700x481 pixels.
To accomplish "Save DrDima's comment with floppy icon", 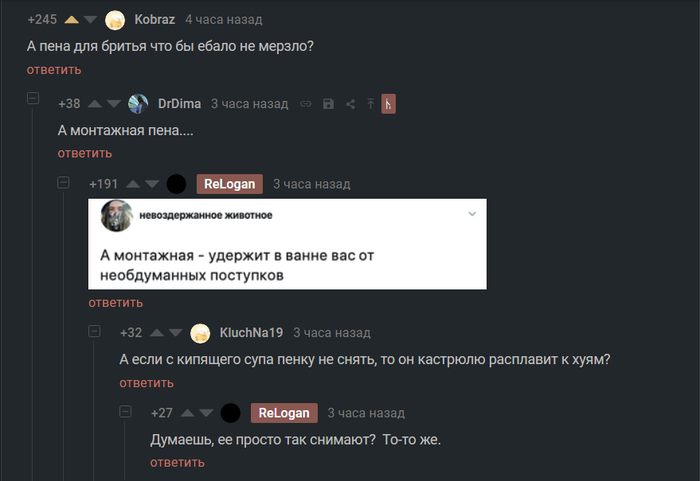I will point(328,104).
